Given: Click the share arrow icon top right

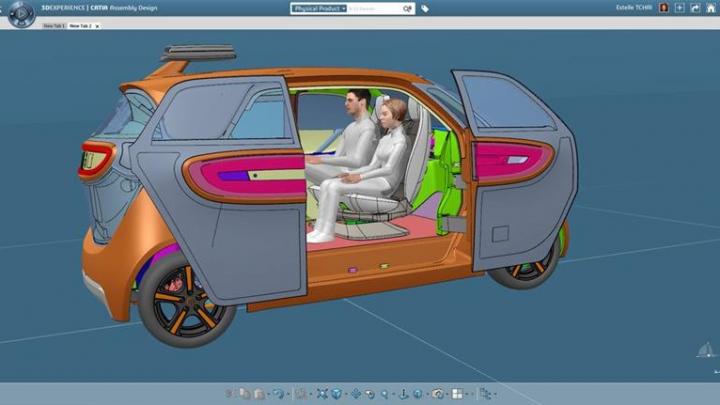Looking at the screenshot, I should pyautogui.click(x=695, y=8).
